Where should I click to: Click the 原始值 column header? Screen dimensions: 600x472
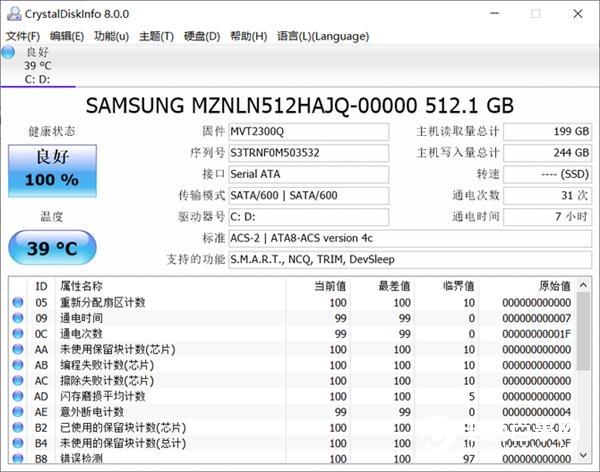pos(527,286)
